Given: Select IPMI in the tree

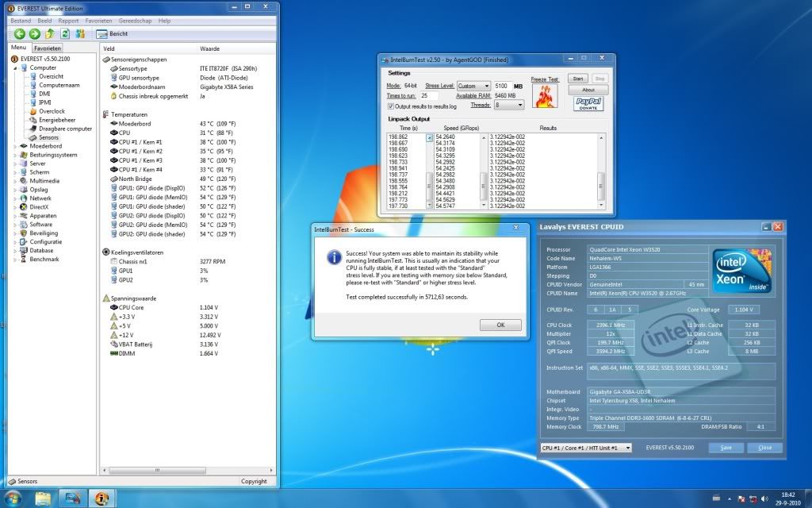Looking at the screenshot, I should coord(44,102).
